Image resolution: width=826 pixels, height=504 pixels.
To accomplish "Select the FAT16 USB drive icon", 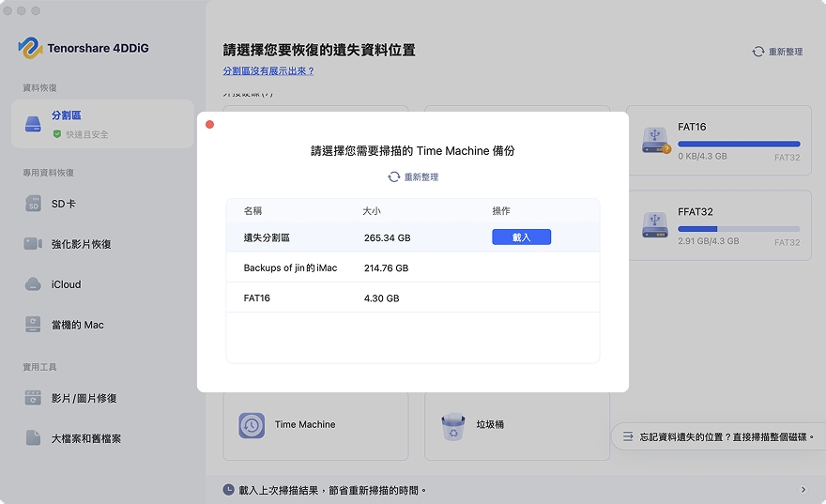I will coord(655,141).
